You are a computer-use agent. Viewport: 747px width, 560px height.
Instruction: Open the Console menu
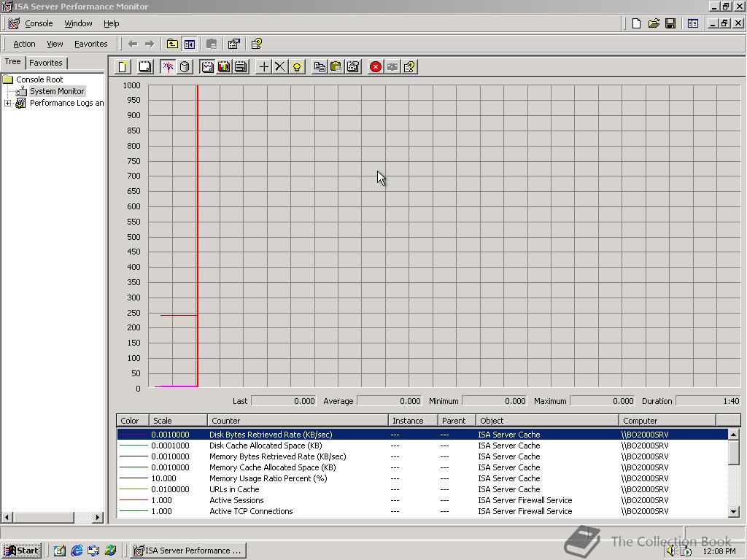[39, 23]
